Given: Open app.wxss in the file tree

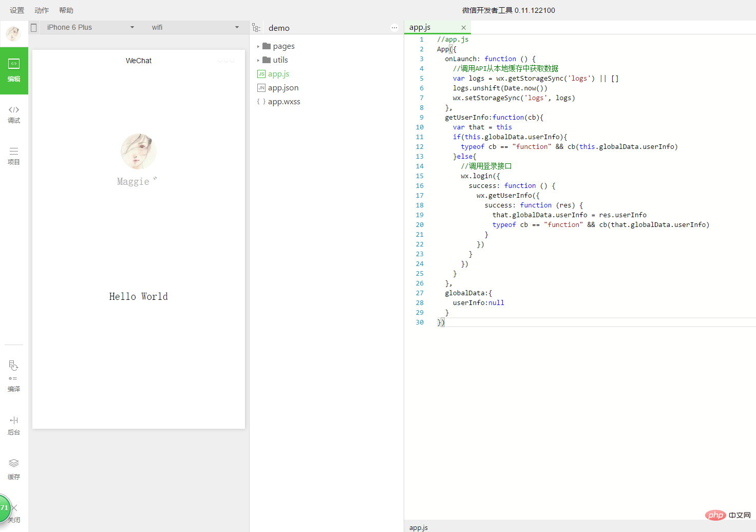Looking at the screenshot, I should coord(279,102).
